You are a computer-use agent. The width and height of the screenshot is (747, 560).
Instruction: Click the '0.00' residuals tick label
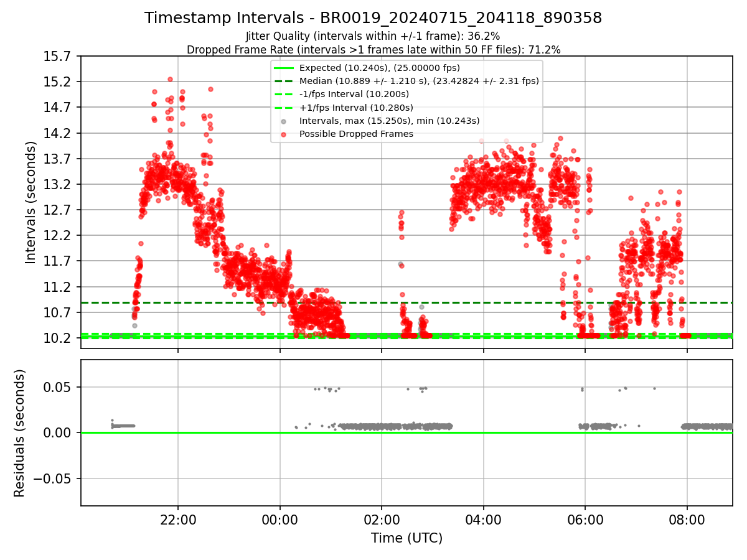pyautogui.click(x=58, y=433)
